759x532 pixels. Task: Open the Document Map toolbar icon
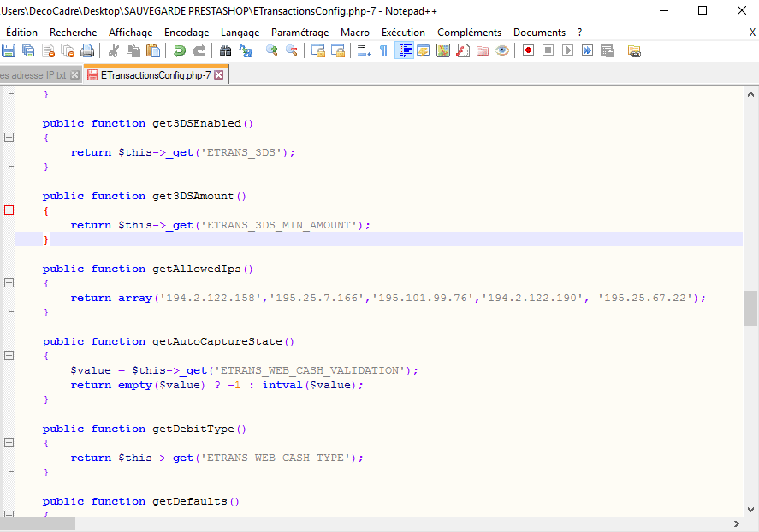click(443, 50)
